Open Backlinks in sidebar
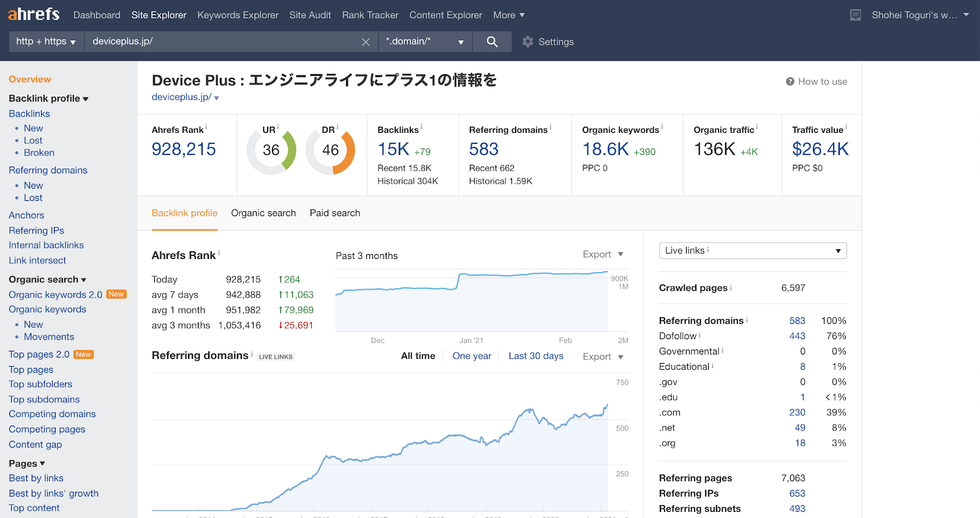The height and width of the screenshot is (518, 980). point(29,113)
